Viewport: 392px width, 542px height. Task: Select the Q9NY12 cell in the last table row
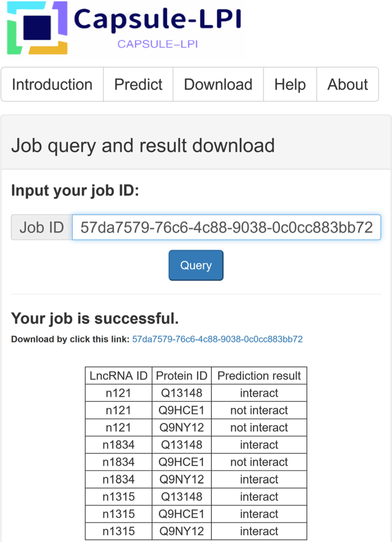coord(181,531)
